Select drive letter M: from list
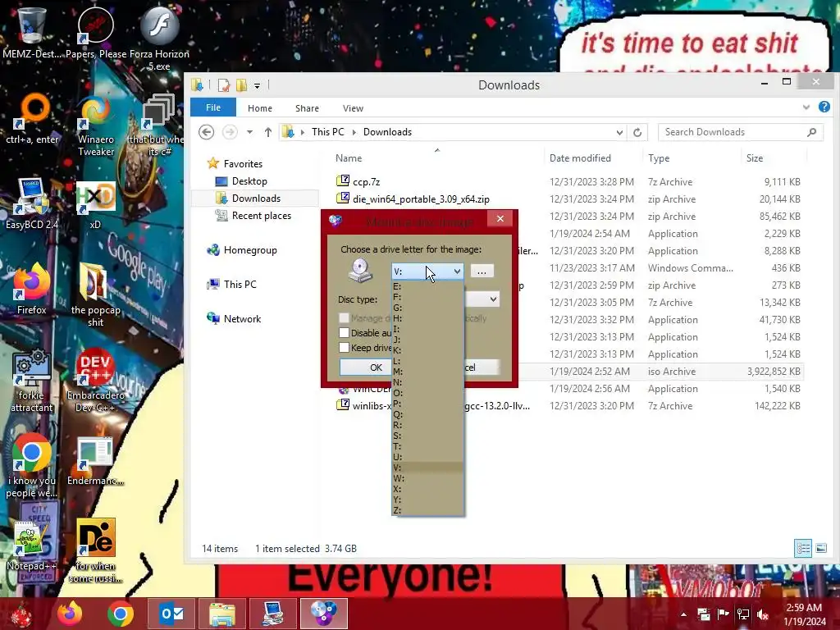This screenshot has height=630, width=840. (x=427, y=372)
